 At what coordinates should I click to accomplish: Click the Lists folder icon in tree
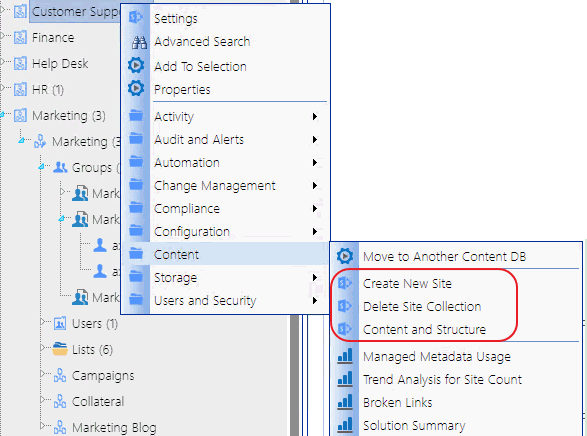pyautogui.click(x=60, y=349)
